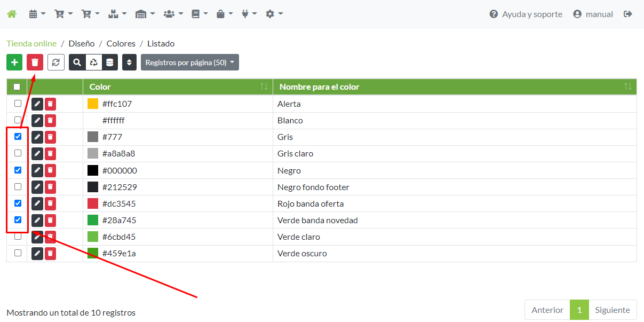Open the users group menu
Image resolution: width=644 pixels, height=322 pixels.
click(x=173, y=14)
